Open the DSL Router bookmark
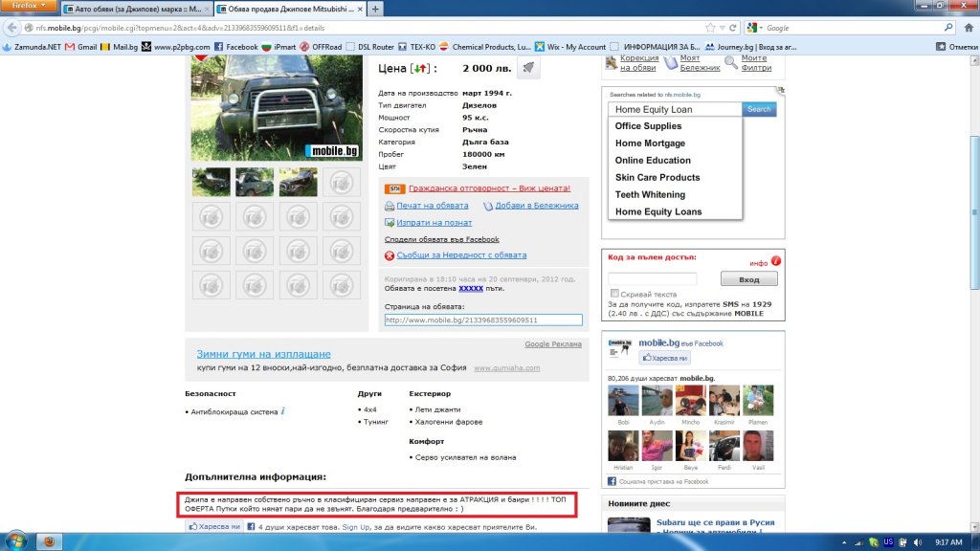Viewport: 980px width, 551px height. pyautogui.click(x=370, y=47)
